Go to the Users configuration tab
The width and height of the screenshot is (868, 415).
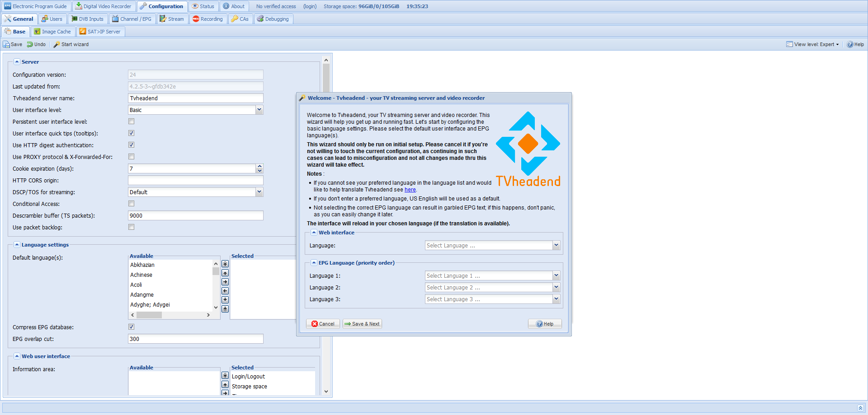click(52, 19)
